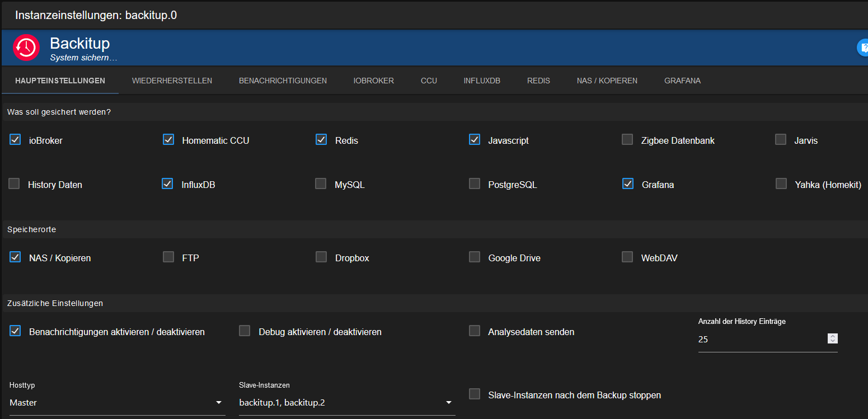Image resolution: width=868 pixels, height=419 pixels.
Task: Toggle the InfluxDB backup checkbox
Action: click(x=167, y=183)
